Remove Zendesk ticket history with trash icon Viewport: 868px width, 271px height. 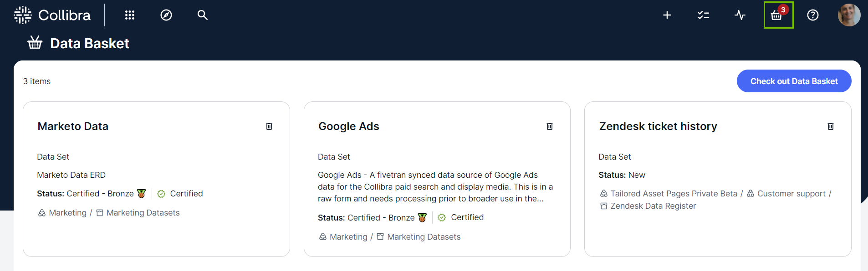pyautogui.click(x=831, y=126)
